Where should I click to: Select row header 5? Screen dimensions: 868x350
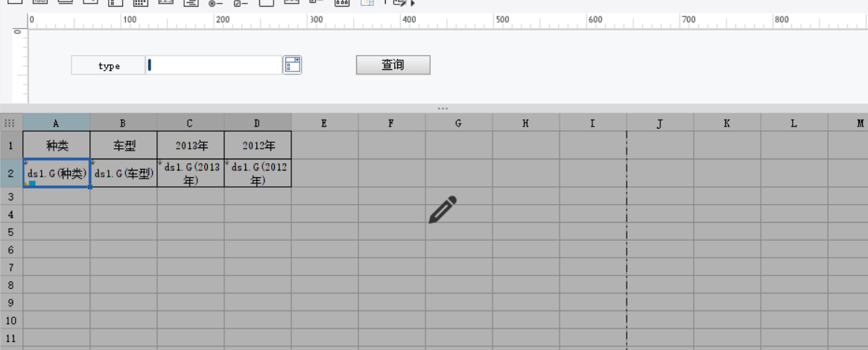[x=10, y=232]
